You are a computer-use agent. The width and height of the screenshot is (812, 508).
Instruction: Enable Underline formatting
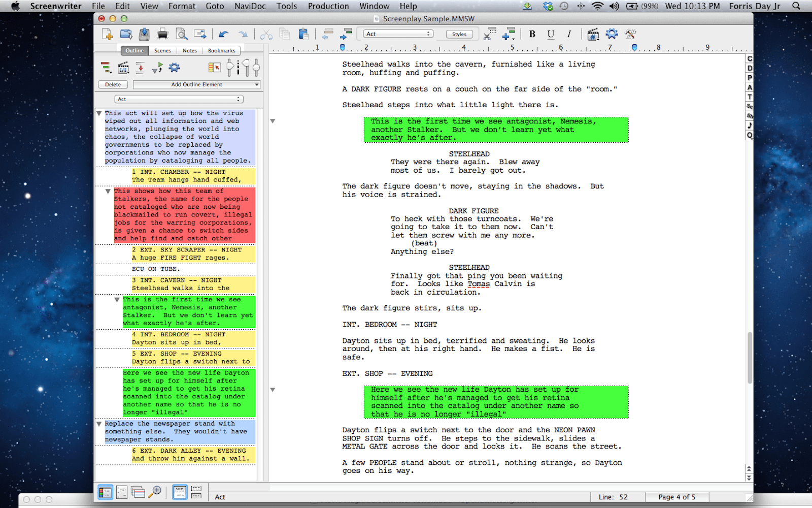point(551,34)
